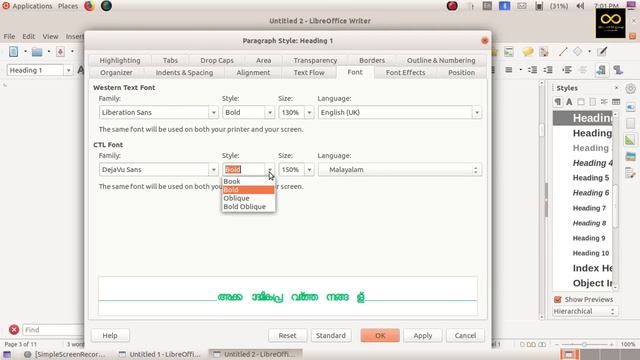Screen dimensions: 640x360
Task: Select Heading 10 in Styles list
Action: point(591,253)
